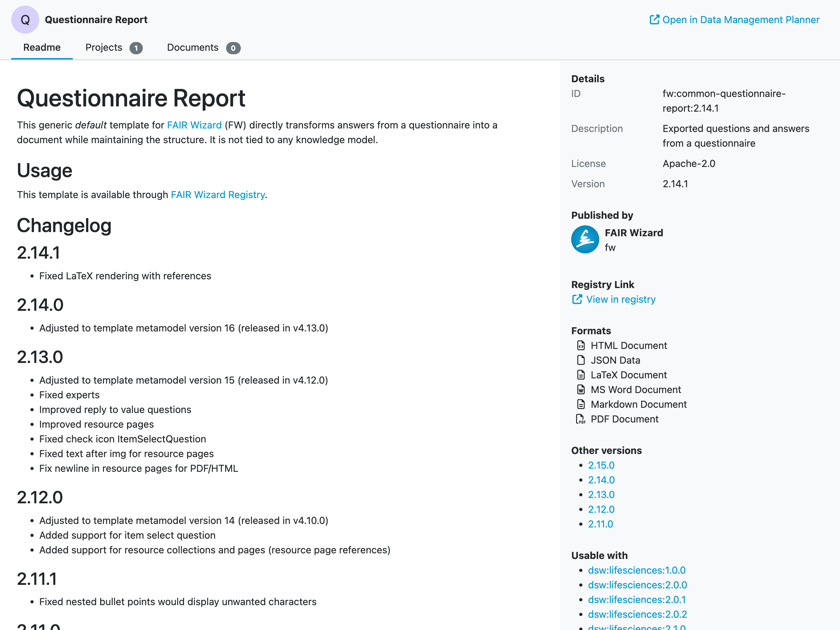The width and height of the screenshot is (840, 630).
Task: Click the Other versions section heading
Action: (607, 451)
